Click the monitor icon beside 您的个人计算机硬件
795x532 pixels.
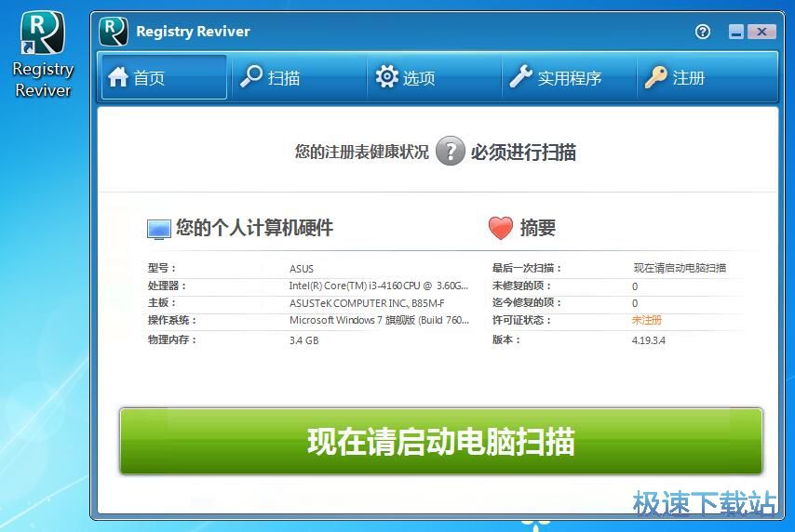click(158, 229)
